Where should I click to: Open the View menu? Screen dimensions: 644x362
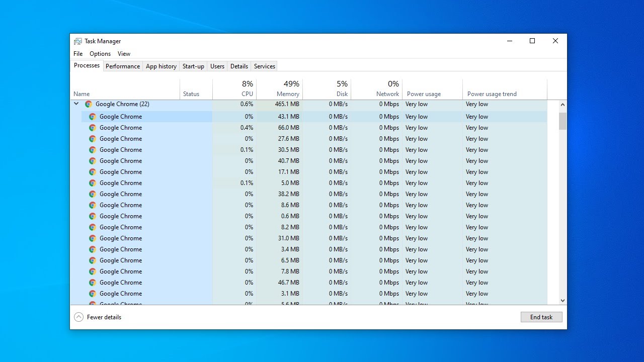(124, 54)
